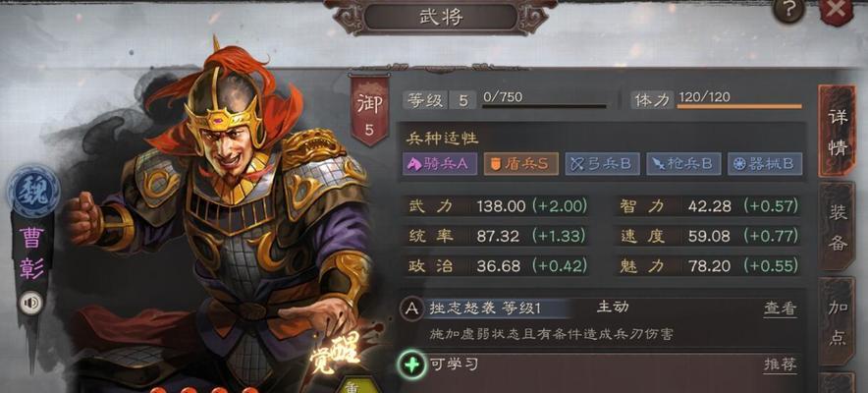The image size is (868, 393).
Task: Select the 弓兵B archer aptitude badge
Action: (602, 164)
